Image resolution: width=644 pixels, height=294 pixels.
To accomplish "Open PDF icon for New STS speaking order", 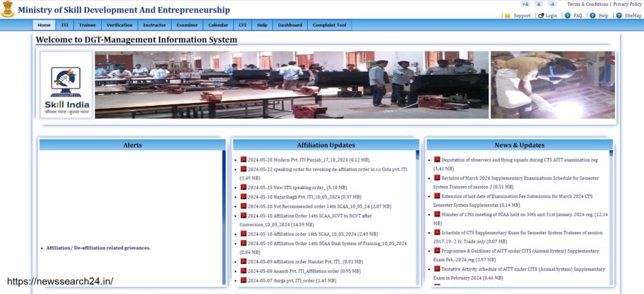I will coord(243,187).
